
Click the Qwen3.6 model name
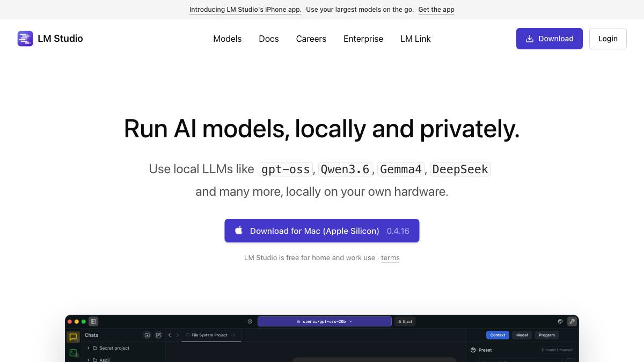coord(345,169)
